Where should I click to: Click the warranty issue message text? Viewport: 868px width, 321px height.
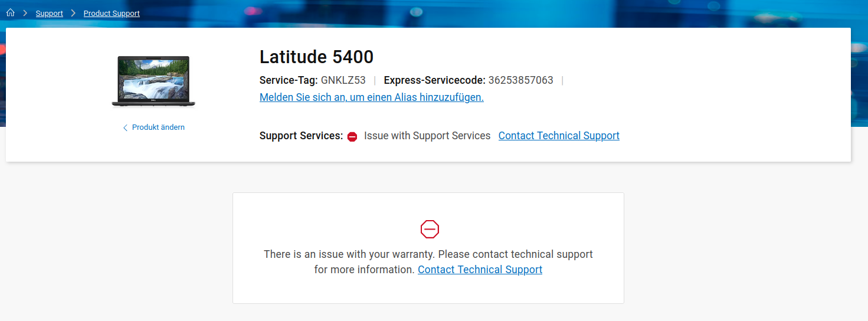tap(428, 262)
